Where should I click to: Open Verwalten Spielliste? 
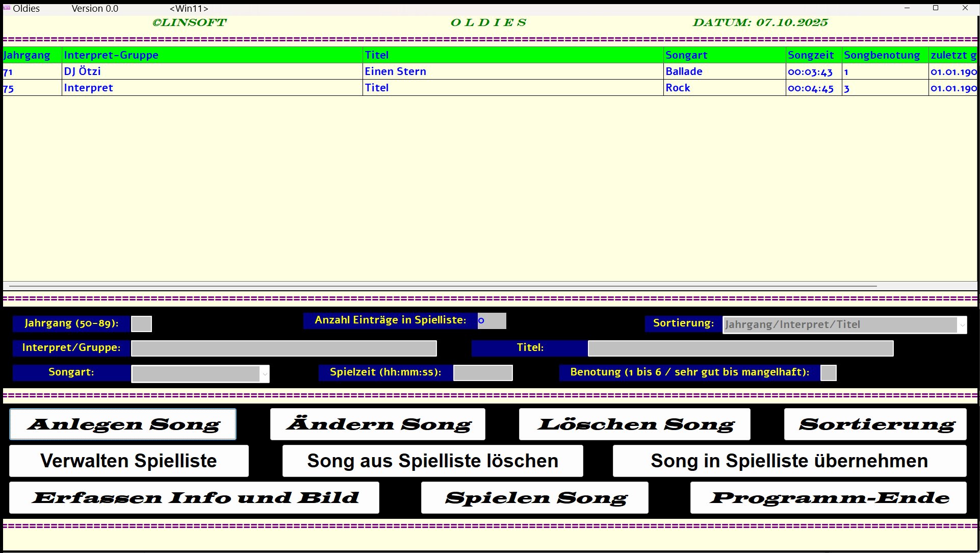tap(129, 461)
